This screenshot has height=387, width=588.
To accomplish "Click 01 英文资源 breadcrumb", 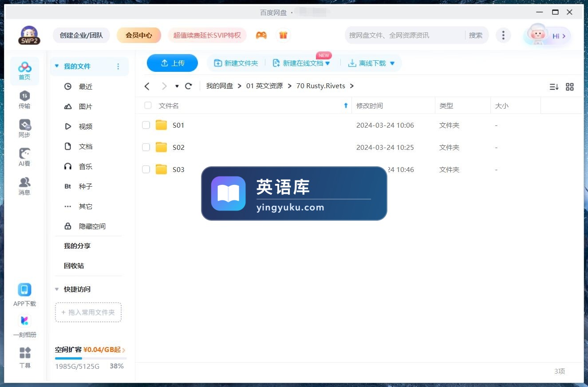I will [x=264, y=86].
